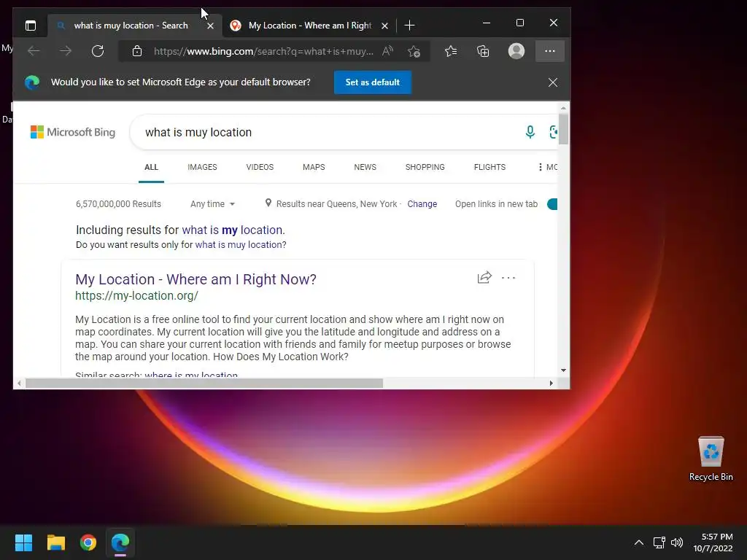Click the Bing search query input box
Screen dimensions: 747x560
coord(329,133)
